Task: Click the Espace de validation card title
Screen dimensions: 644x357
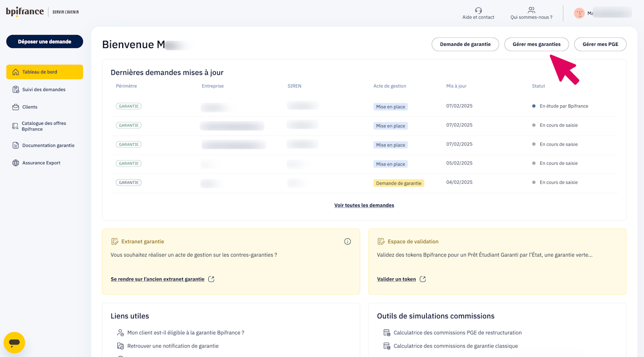Action: click(x=413, y=242)
